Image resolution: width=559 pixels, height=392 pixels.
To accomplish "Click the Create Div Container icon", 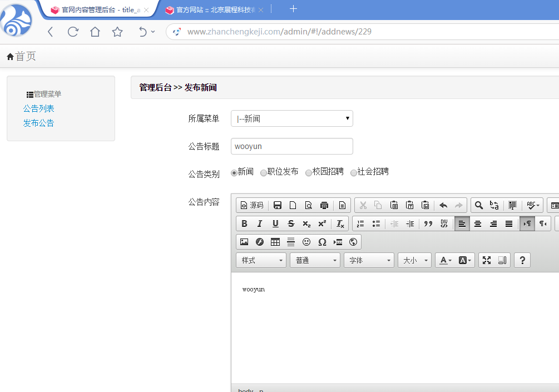I will click(444, 224).
